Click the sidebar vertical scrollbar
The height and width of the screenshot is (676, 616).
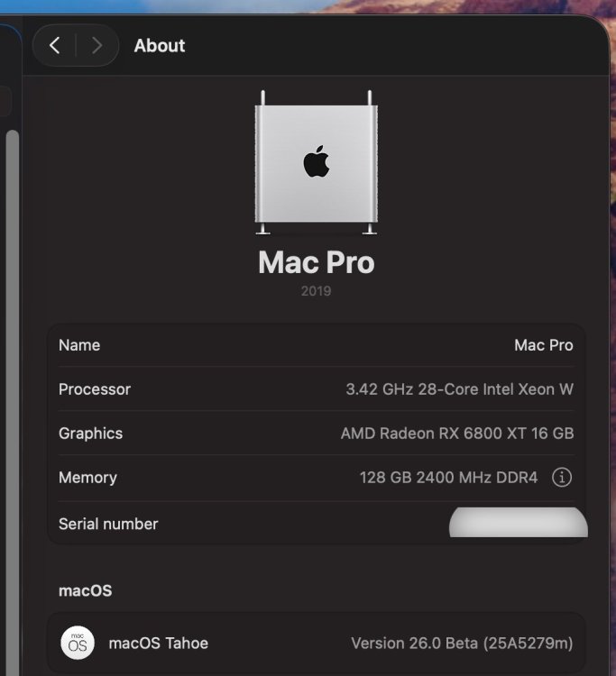(x=13, y=403)
